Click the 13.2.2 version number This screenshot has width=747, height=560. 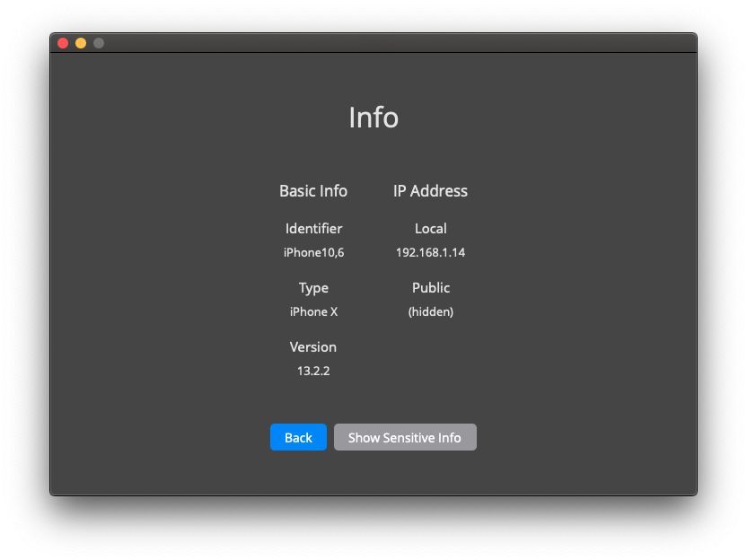pyautogui.click(x=313, y=371)
